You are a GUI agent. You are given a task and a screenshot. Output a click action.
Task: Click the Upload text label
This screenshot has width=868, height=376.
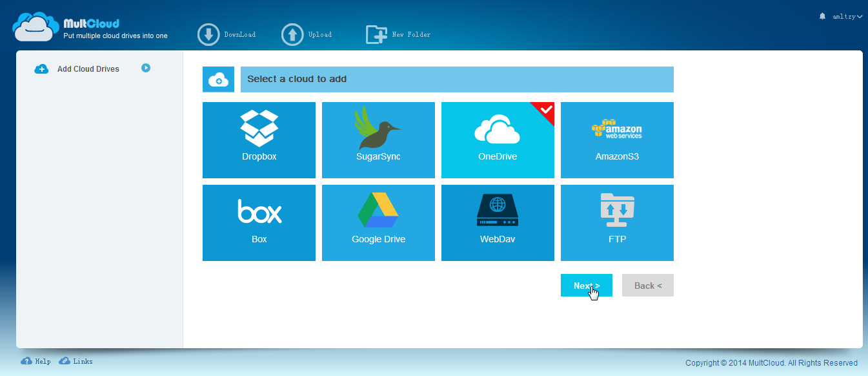pyautogui.click(x=320, y=34)
